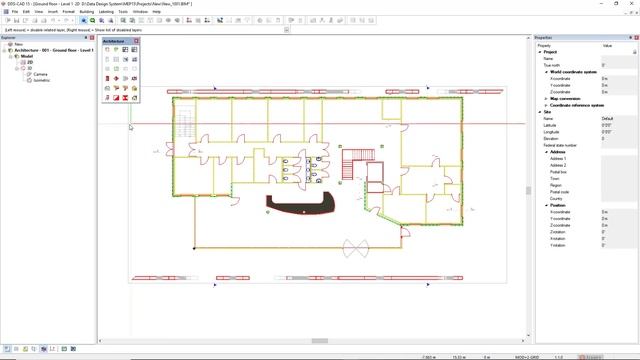This screenshot has height=360, width=640.
Task: Select the 2D view in Explorer tree
Action: click(30, 62)
